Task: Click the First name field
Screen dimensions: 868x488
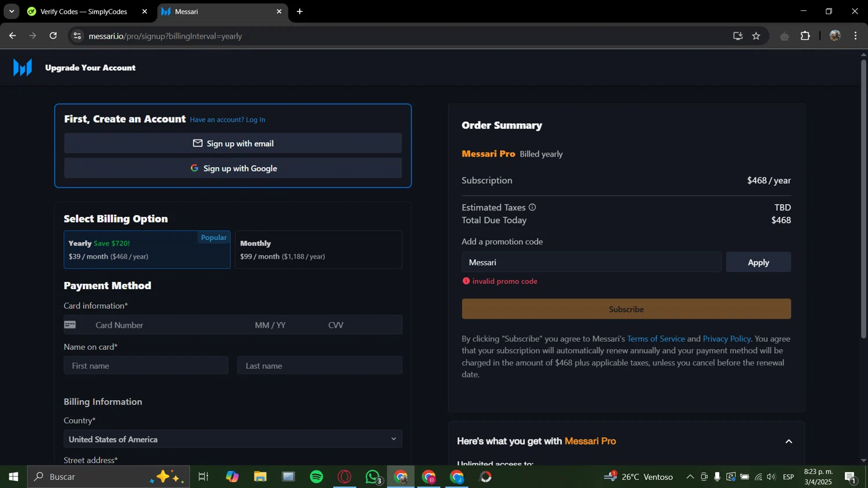Action: [146, 365]
